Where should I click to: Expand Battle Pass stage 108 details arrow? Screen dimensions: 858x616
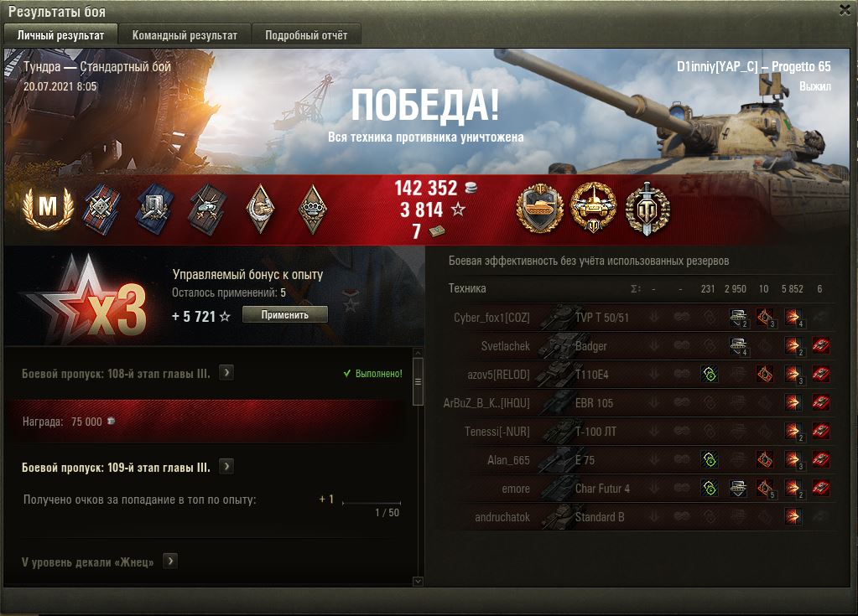coord(226,373)
